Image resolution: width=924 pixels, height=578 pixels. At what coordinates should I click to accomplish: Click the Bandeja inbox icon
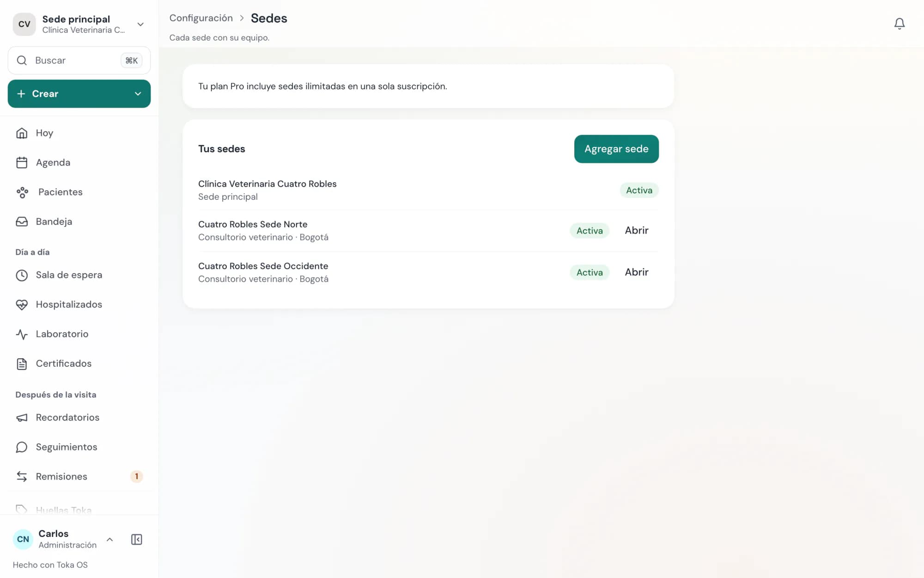pos(22,222)
